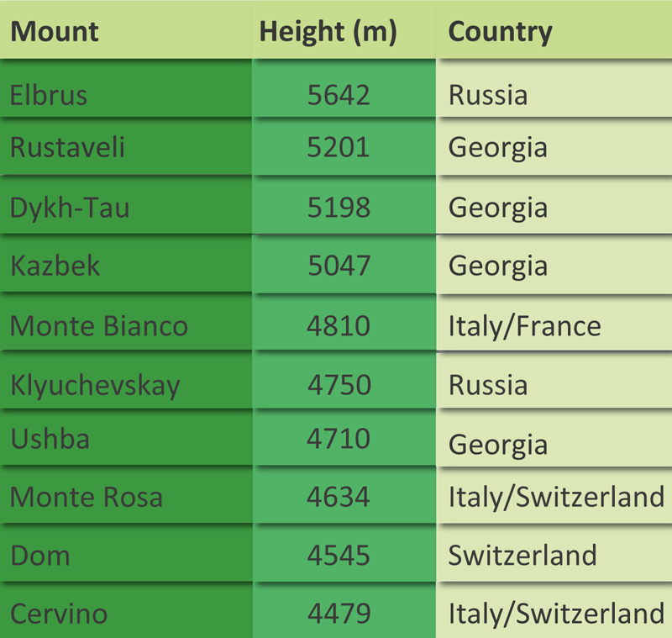Click the Cervino mount cell
Viewport: 672px width, 638px height.
[x=59, y=613]
